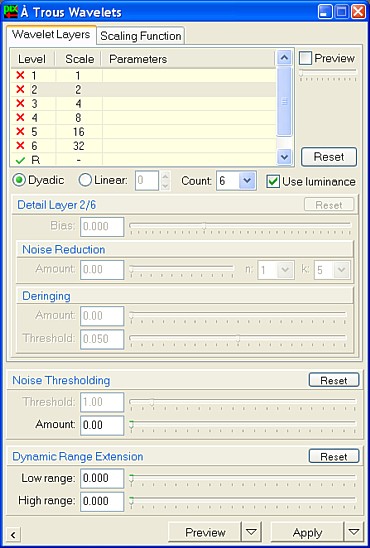Switch to the Scaling Function tab
This screenshot has height=548, width=370.
click(x=140, y=36)
